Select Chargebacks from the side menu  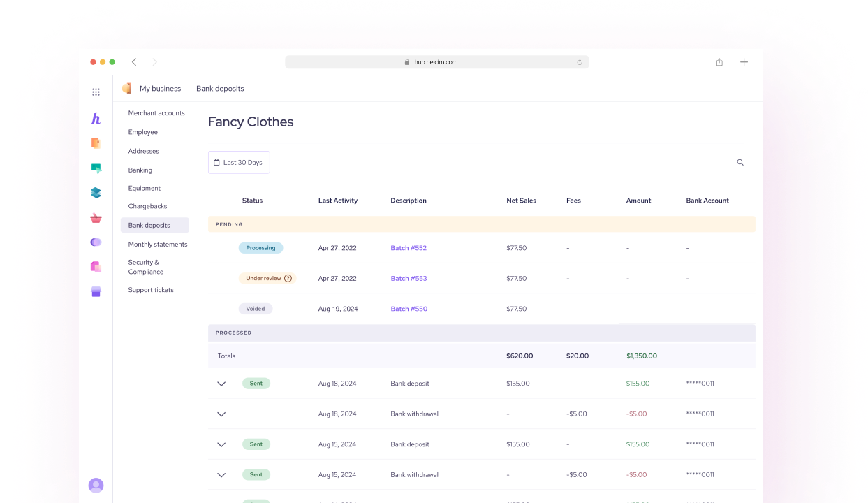coord(147,206)
